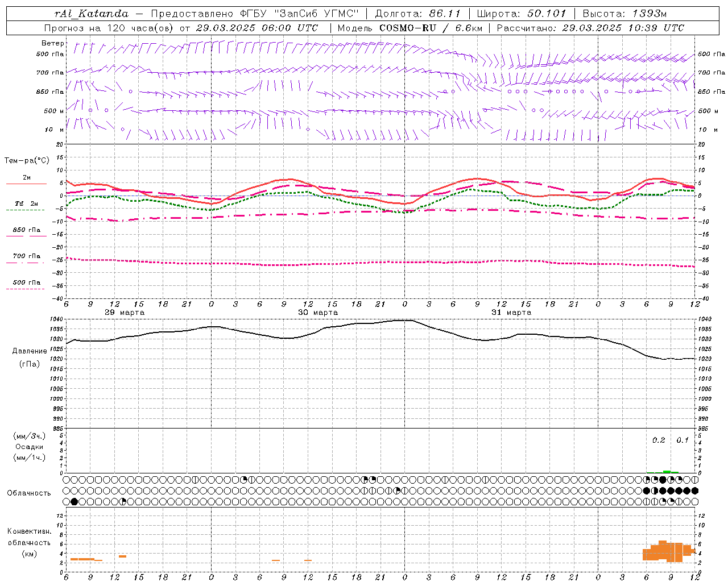The height and width of the screenshot is (582, 728).
Task: Click the '(км)' unit of convective cloudiness
Action: (30, 553)
